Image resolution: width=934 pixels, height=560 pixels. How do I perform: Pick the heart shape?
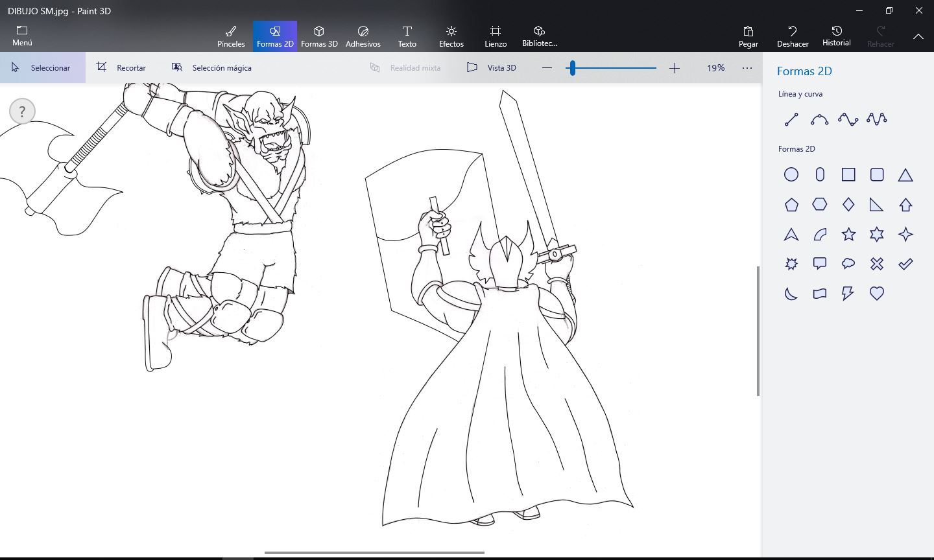click(877, 294)
